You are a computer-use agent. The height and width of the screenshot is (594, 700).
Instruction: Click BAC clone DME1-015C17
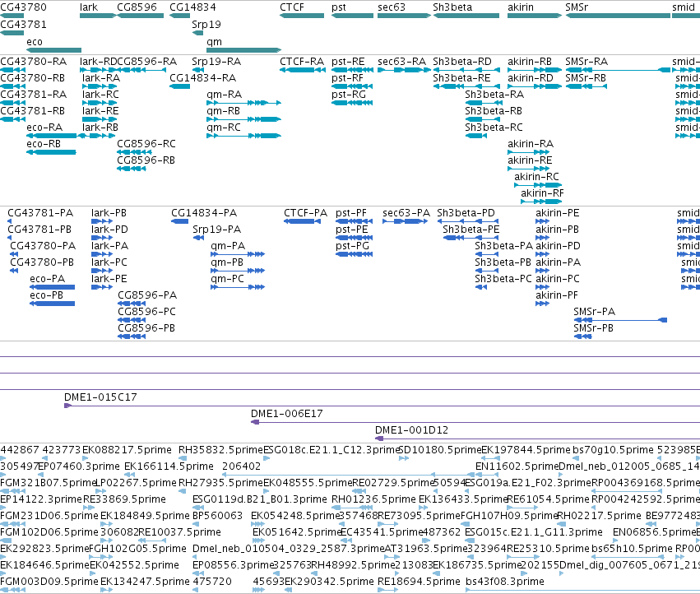coord(100,397)
